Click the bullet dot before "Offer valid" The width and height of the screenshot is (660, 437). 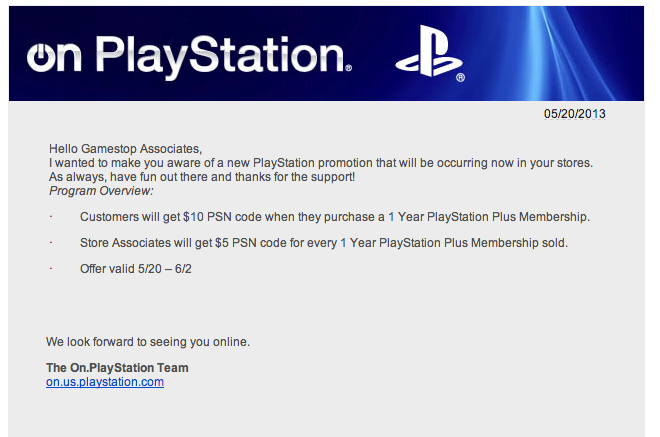tap(51, 269)
